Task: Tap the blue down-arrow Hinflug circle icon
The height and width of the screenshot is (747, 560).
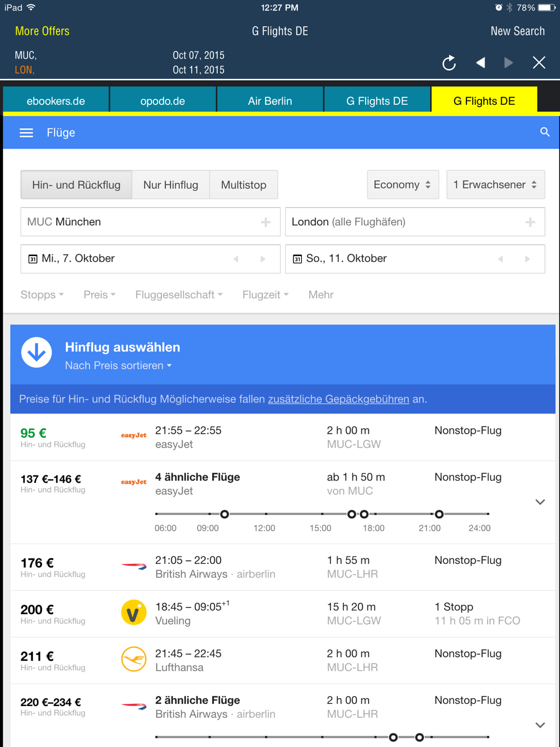Action: pyautogui.click(x=36, y=352)
